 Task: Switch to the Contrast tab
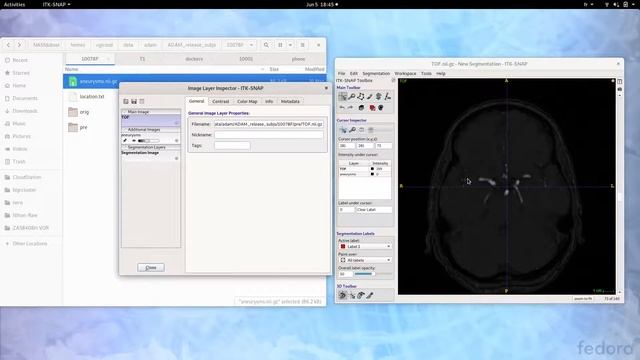click(220, 101)
